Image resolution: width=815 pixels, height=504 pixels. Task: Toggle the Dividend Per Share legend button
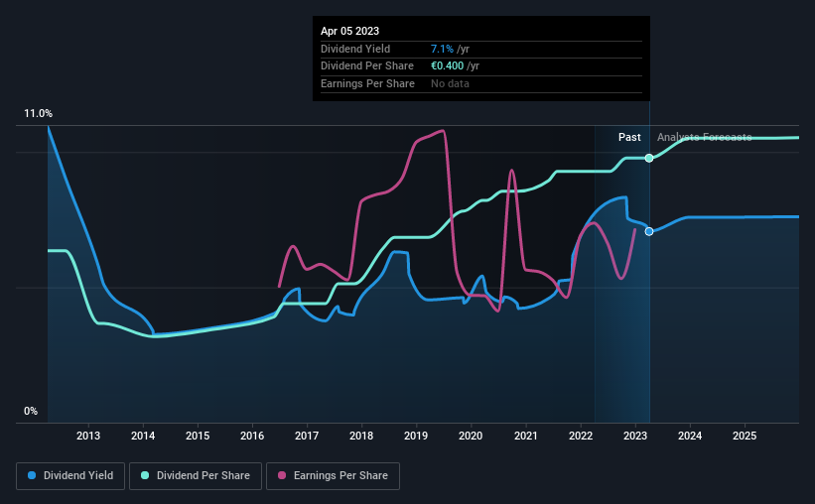click(196, 476)
